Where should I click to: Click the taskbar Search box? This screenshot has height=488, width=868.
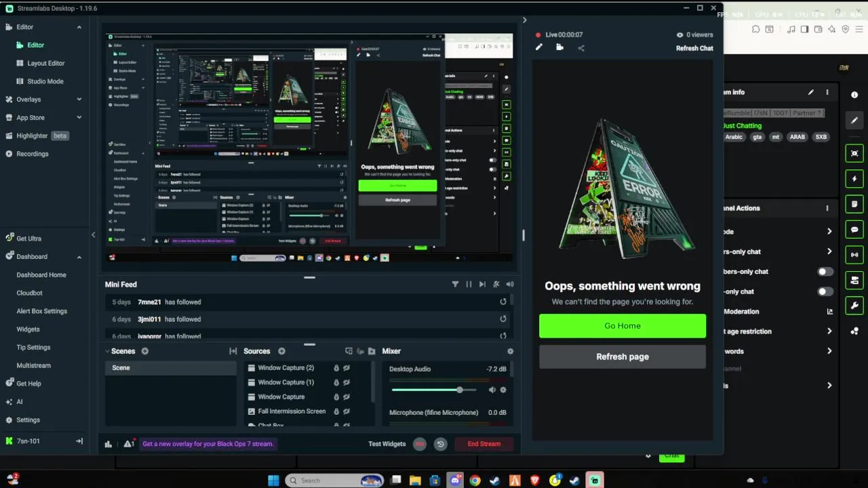coord(334,481)
